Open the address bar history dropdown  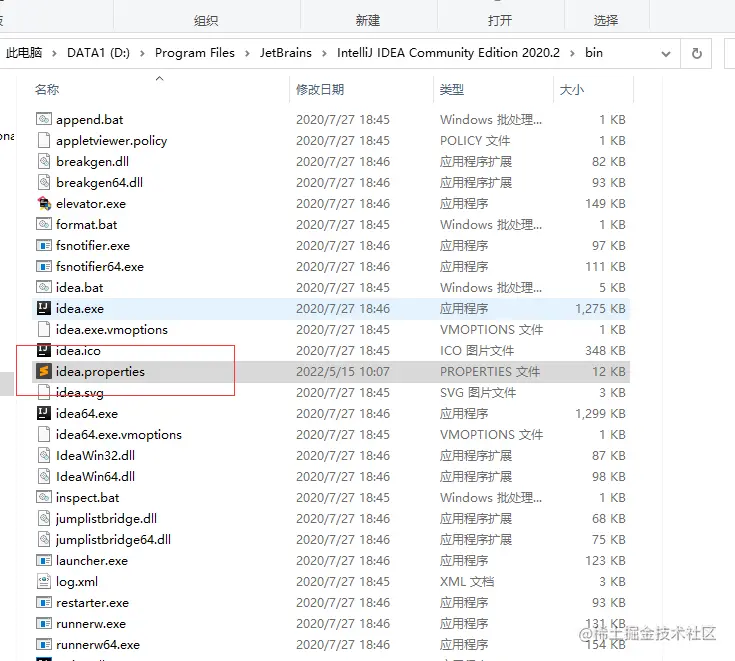tap(666, 53)
